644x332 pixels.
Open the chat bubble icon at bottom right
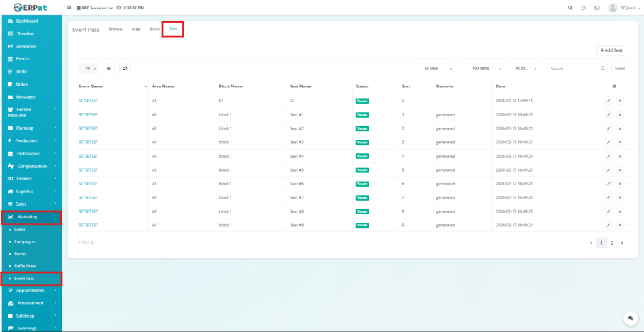628,318
